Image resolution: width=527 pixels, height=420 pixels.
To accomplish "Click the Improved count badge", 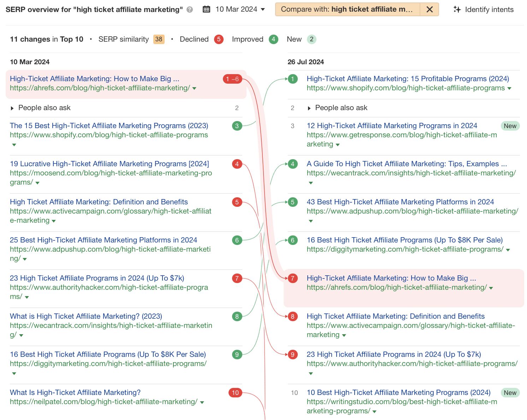I will (273, 39).
